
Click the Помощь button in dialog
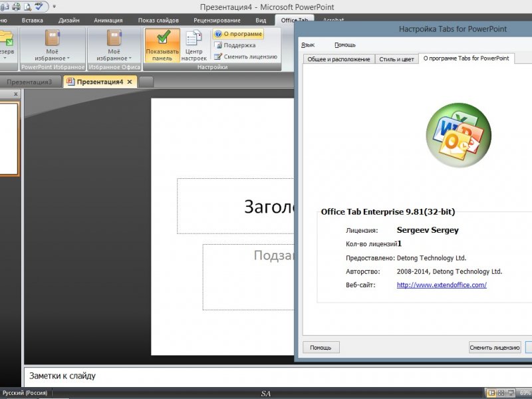click(x=321, y=347)
